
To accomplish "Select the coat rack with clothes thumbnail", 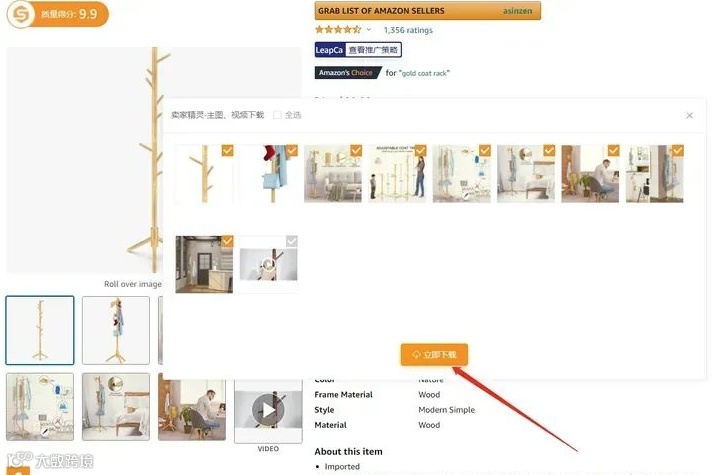I will (116, 330).
